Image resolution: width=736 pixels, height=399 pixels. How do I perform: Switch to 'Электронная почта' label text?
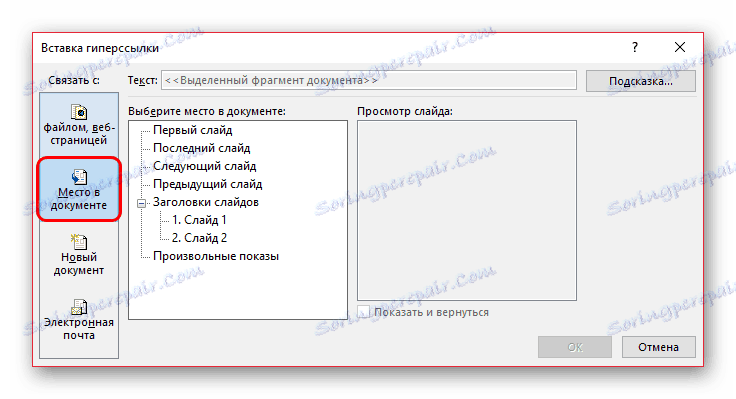coord(79,329)
